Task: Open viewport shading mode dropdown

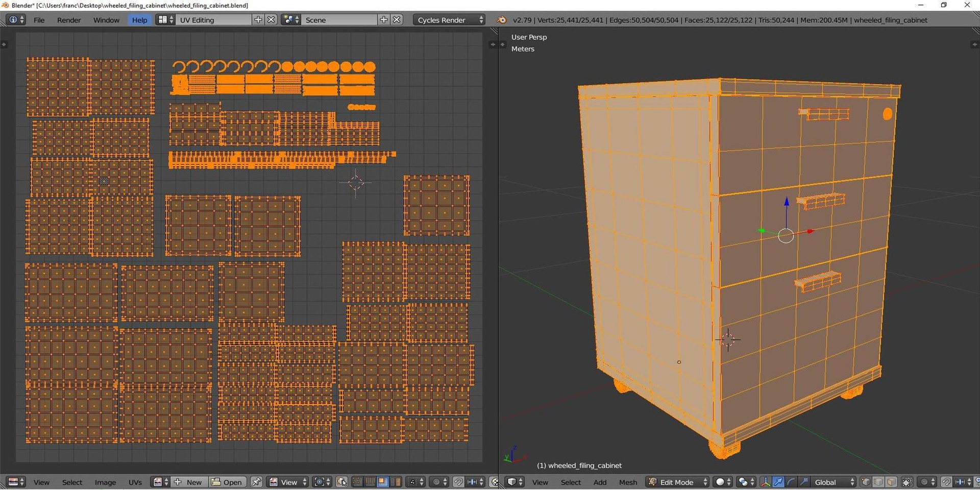Action: (723, 482)
